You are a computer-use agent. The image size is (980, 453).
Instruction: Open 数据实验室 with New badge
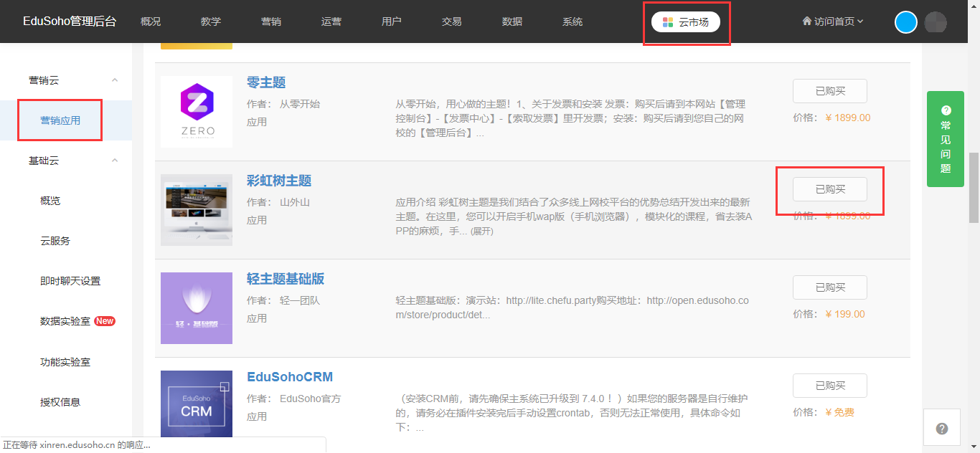(65, 321)
